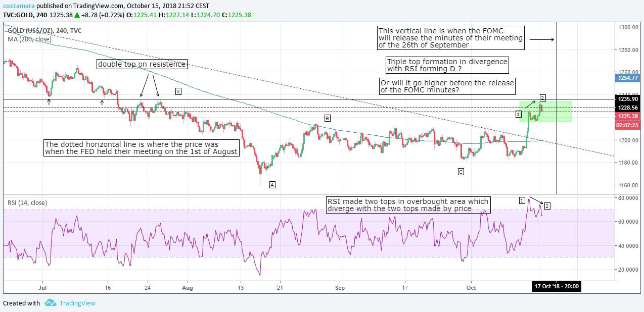
Task: Click the 1200.00 price axis label
Action: (628, 140)
